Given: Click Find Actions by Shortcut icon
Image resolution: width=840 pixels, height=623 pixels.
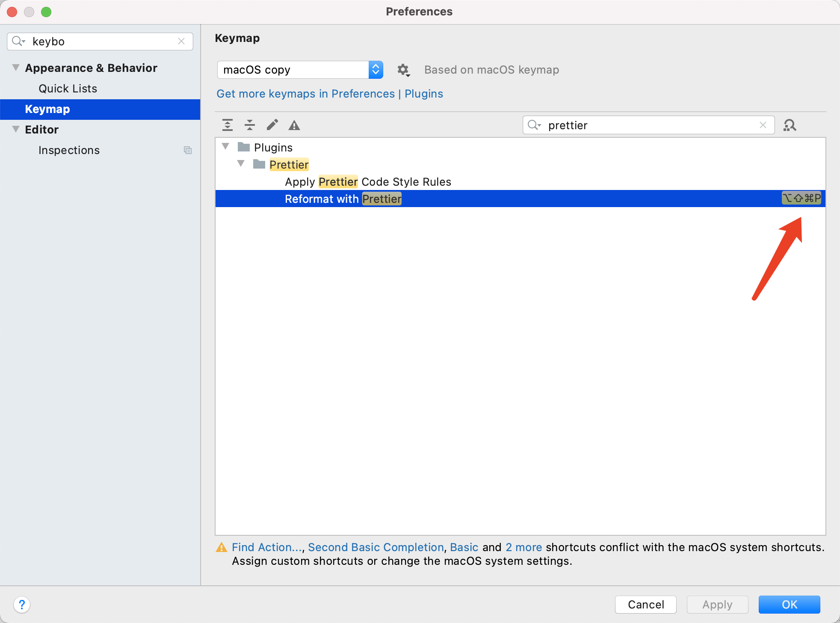Looking at the screenshot, I should point(790,125).
